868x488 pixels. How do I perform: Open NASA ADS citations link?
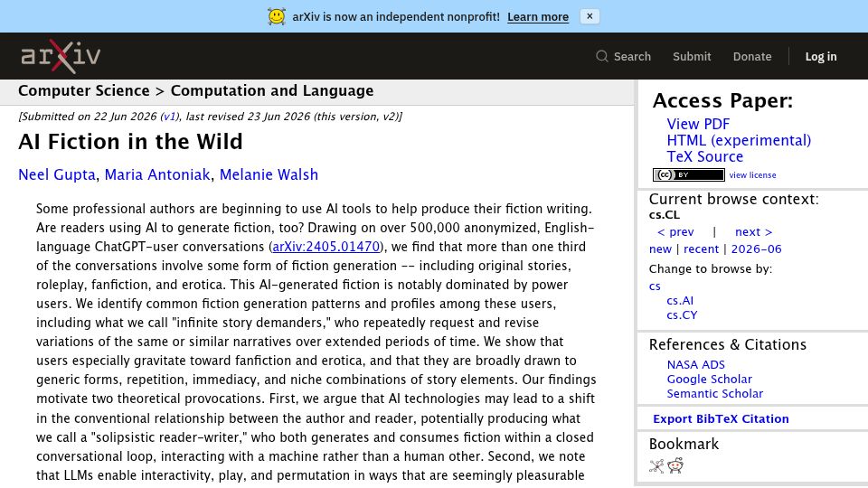[x=695, y=365]
